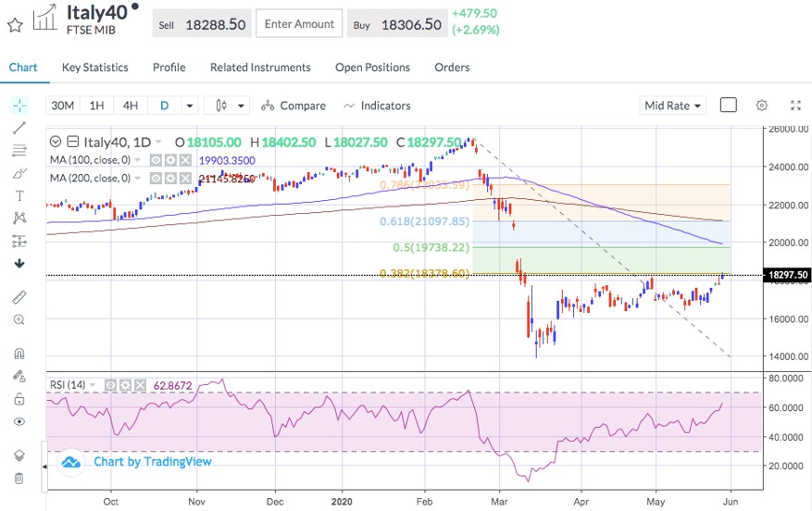812x511 pixels.
Task: Open the Chart by TradingView link
Action: point(153,462)
